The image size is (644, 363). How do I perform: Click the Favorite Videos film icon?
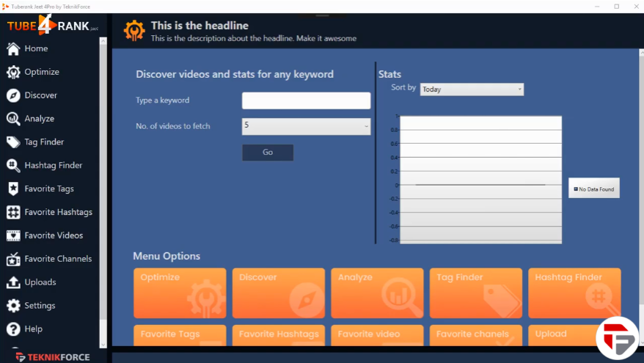tap(13, 235)
